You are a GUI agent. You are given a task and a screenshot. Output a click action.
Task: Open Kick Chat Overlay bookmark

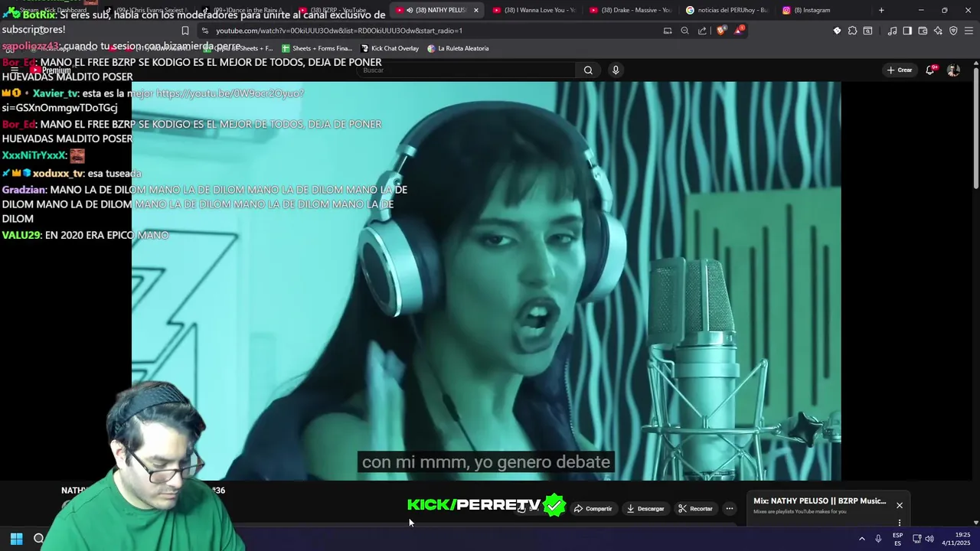(x=390, y=48)
